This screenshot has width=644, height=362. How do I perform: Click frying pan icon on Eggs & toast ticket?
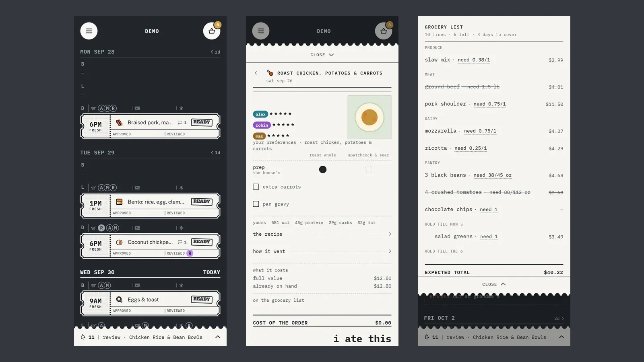point(119,300)
